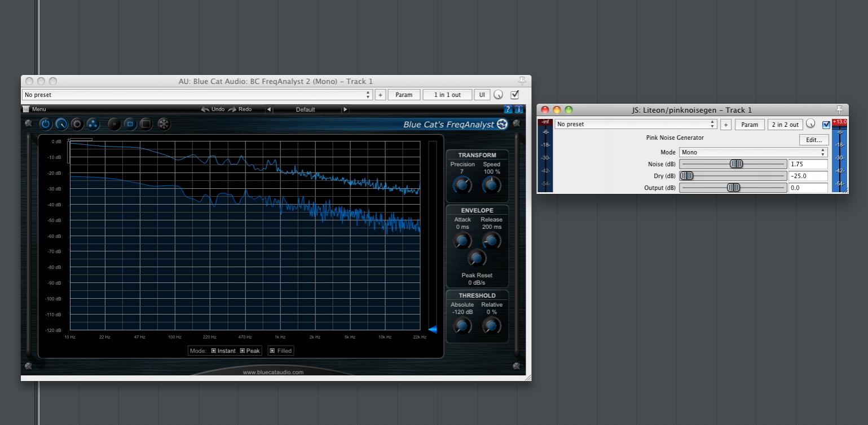Click the '1 in 1 out' routing button
Screen dimensions: 868x425
447,95
